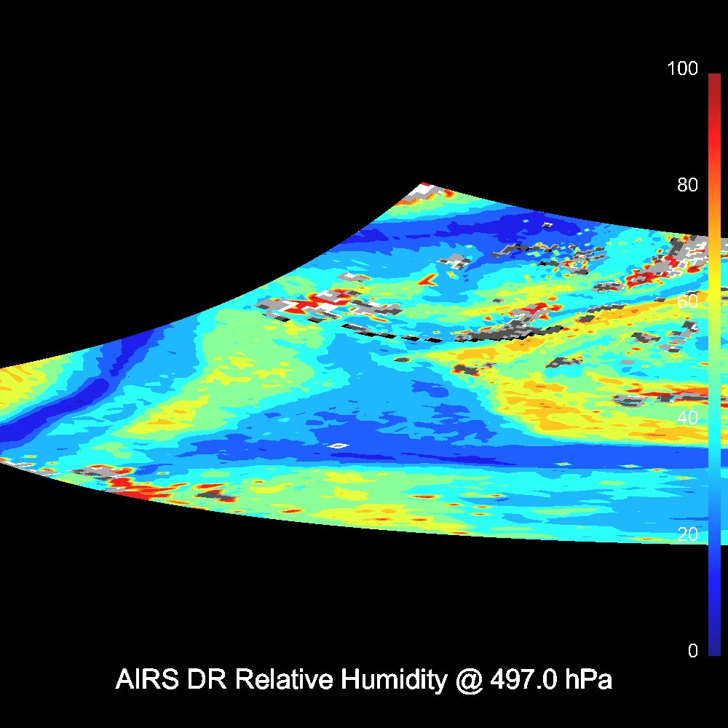728x728 pixels.
Task: Click the white patch at the swath's top tip
Action: 420,193
